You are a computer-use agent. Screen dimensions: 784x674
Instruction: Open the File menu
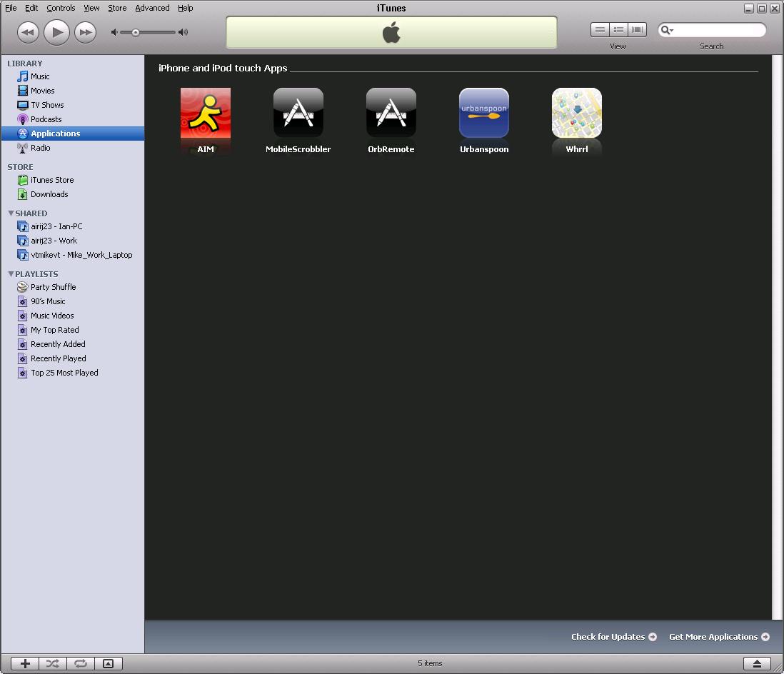click(11, 8)
